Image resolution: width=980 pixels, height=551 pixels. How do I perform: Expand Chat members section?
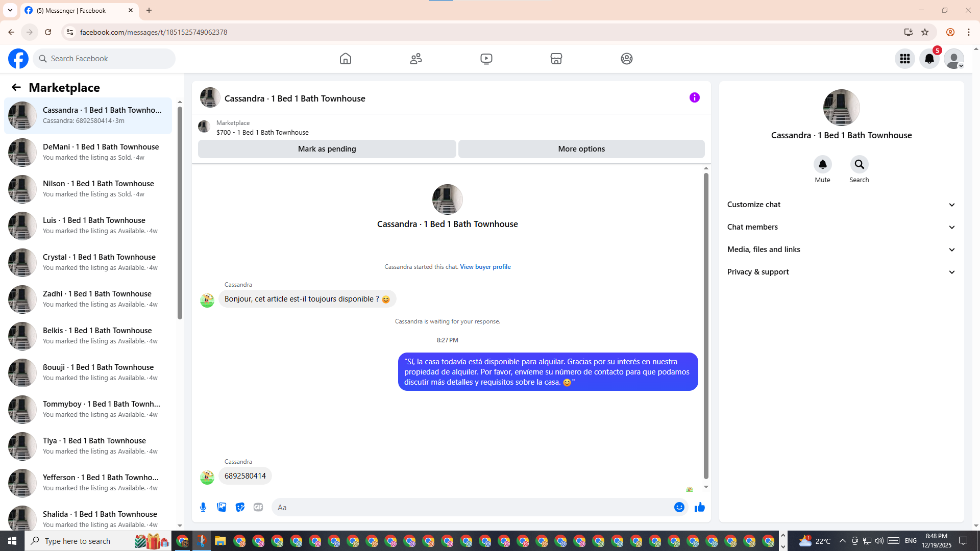(x=841, y=227)
